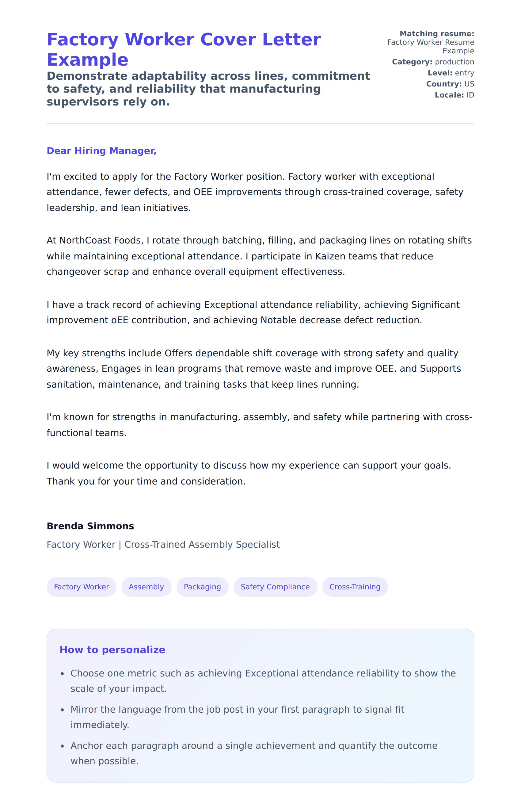This screenshot has width=521, height=812.
Task: Select the Factory Worker tag pill
Action: pos(81,587)
